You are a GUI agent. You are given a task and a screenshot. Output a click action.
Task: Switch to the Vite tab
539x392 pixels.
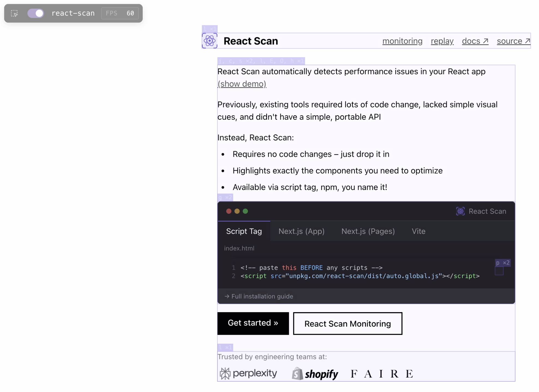[x=418, y=231]
